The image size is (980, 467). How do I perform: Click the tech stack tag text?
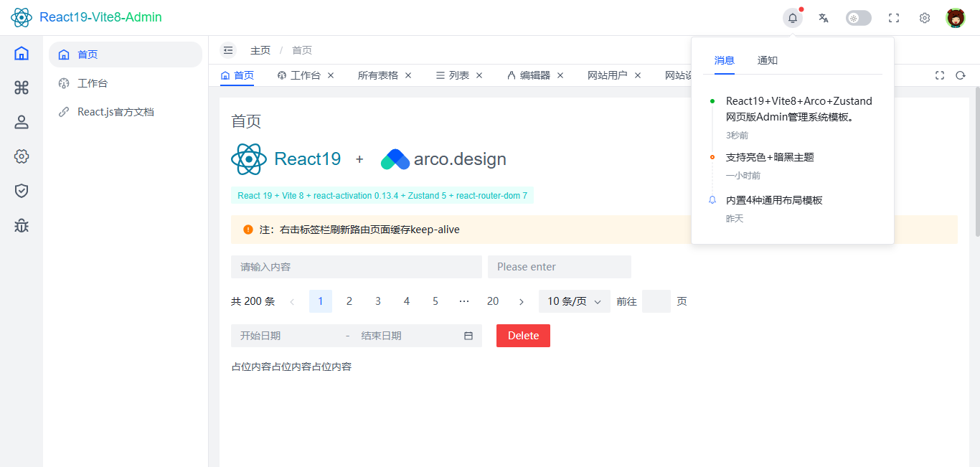[382, 195]
